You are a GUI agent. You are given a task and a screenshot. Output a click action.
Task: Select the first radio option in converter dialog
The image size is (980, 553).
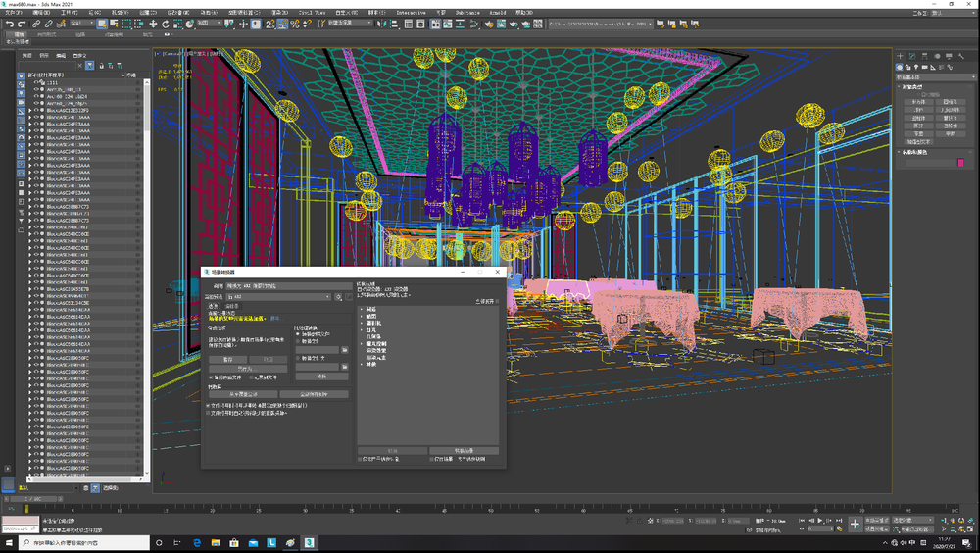298,334
